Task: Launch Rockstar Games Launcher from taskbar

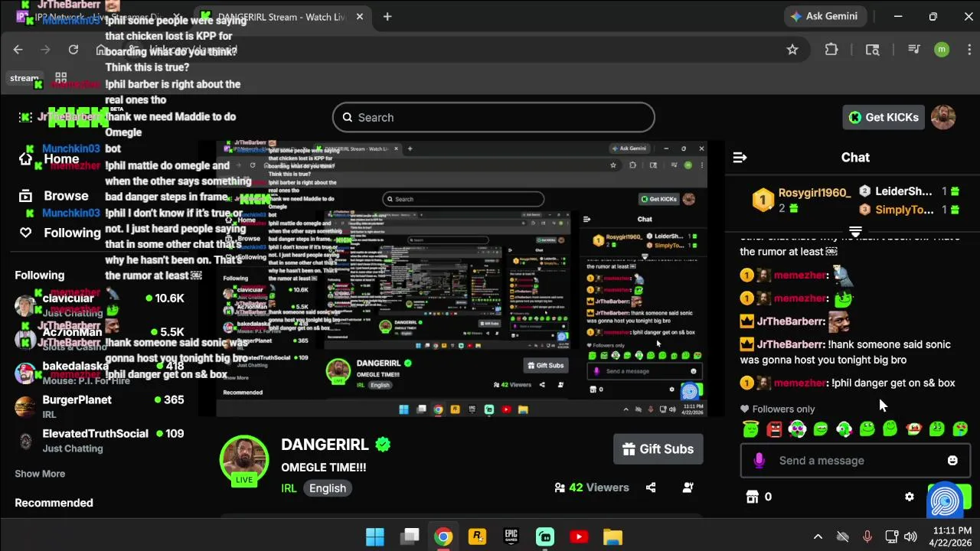Action: point(477,536)
